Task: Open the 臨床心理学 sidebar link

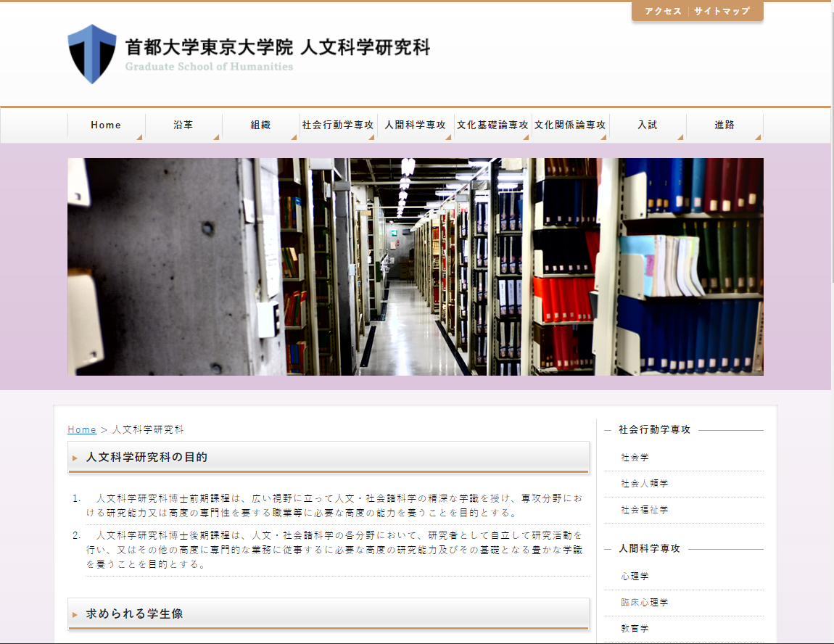Action: [x=644, y=603]
